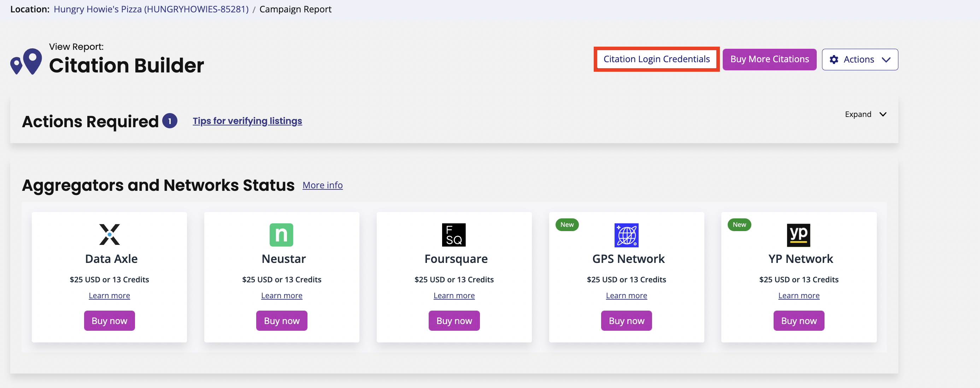Click the YP Network yp logo

[799, 235]
